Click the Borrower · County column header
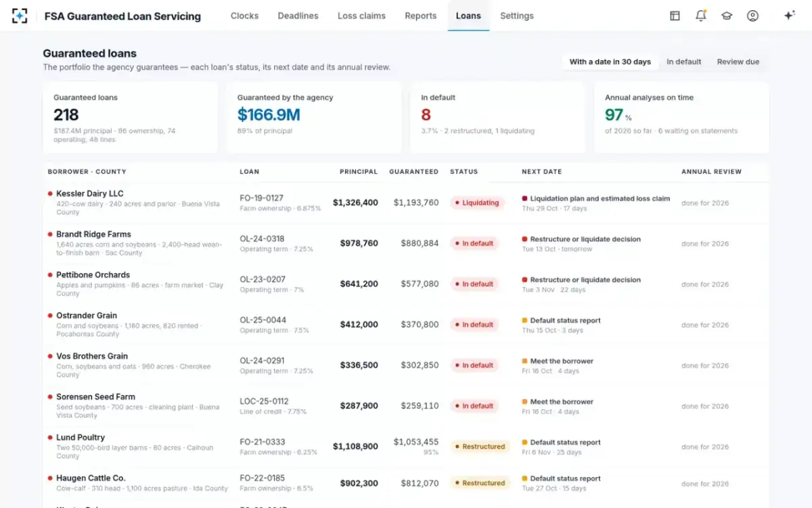 pyautogui.click(x=87, y=172)
